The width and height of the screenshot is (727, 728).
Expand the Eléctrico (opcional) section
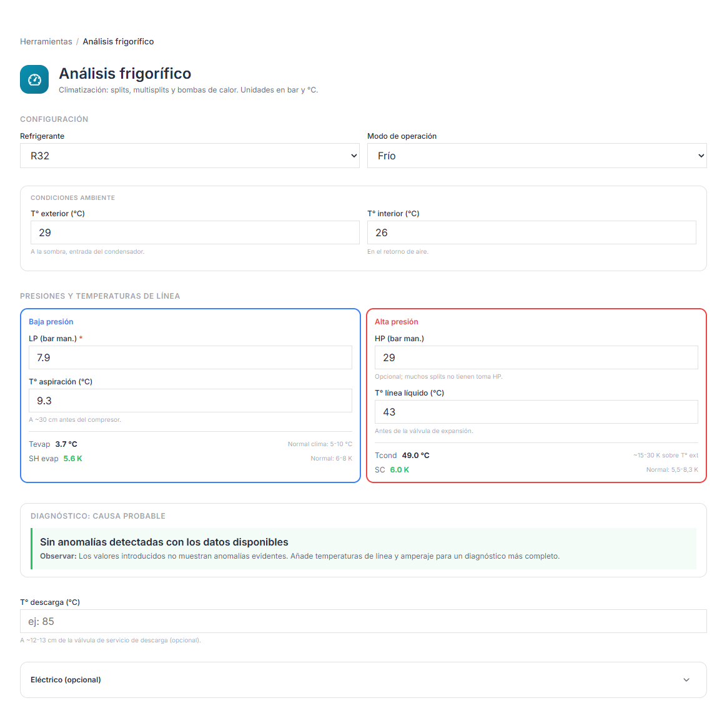click(x=363, y=680)
